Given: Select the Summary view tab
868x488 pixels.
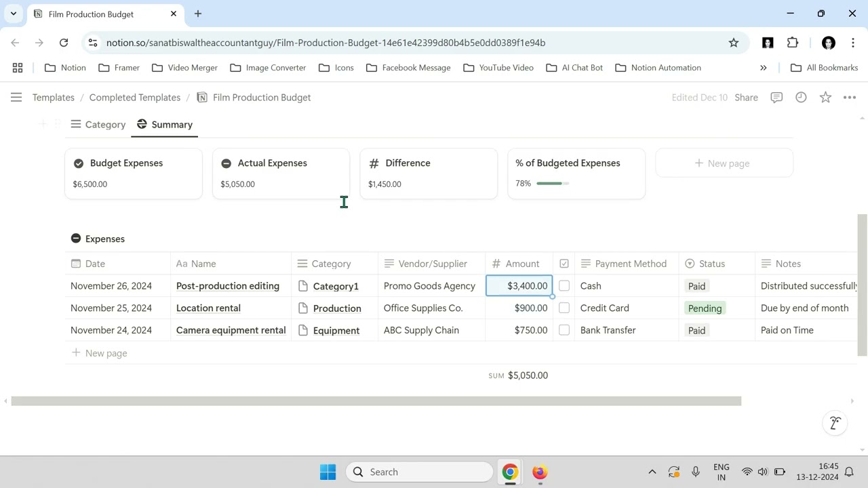Looking at the screenshot, I should pyautogui.click(x=165, y=125).
